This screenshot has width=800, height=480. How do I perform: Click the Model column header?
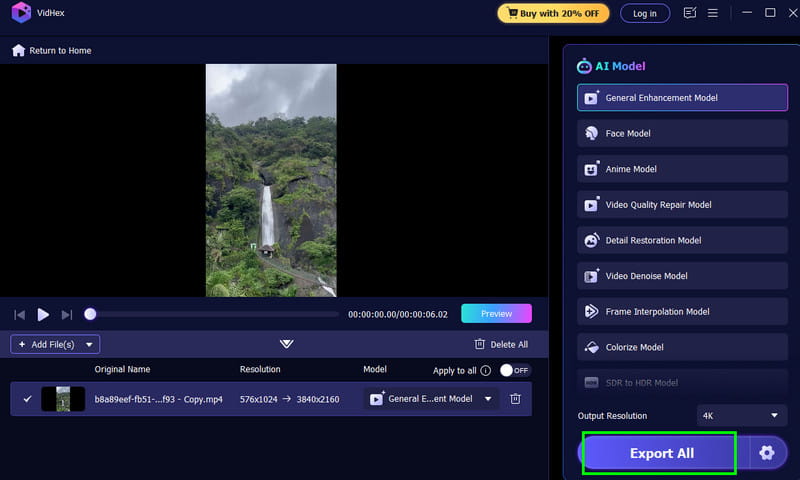coord(375,369)
